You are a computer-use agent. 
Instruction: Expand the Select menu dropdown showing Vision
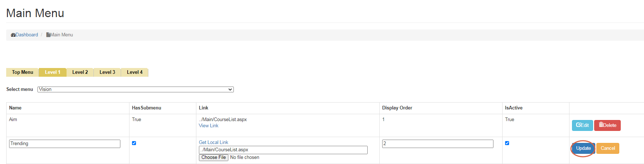click(x=135, y=89)
